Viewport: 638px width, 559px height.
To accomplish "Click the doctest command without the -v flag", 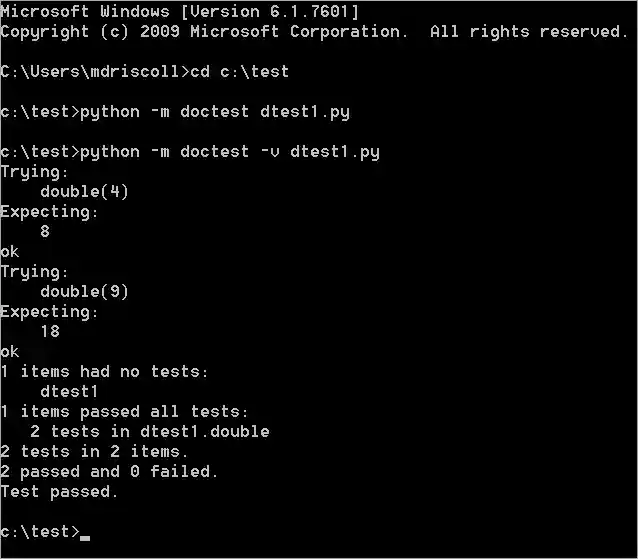I will pyautogui.click(x=214, y=112).
